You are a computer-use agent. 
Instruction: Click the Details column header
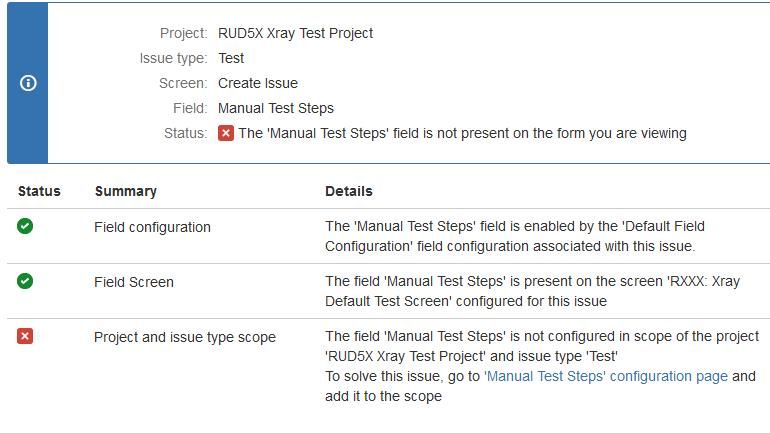click(349, 191)
